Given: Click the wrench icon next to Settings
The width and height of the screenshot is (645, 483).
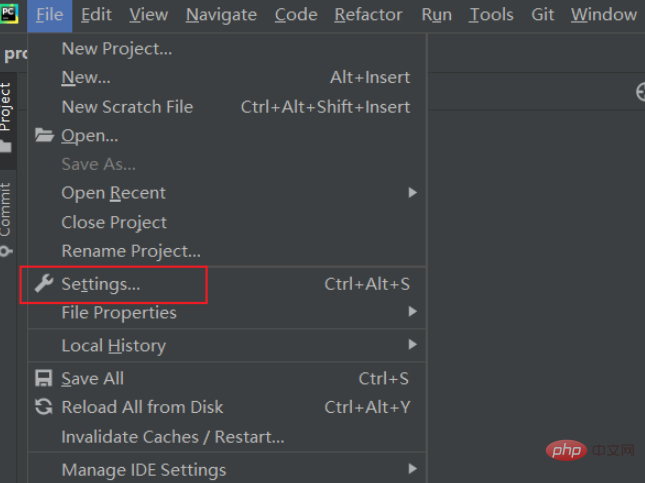Looking at the screenshot, I should tap(43, 284).
